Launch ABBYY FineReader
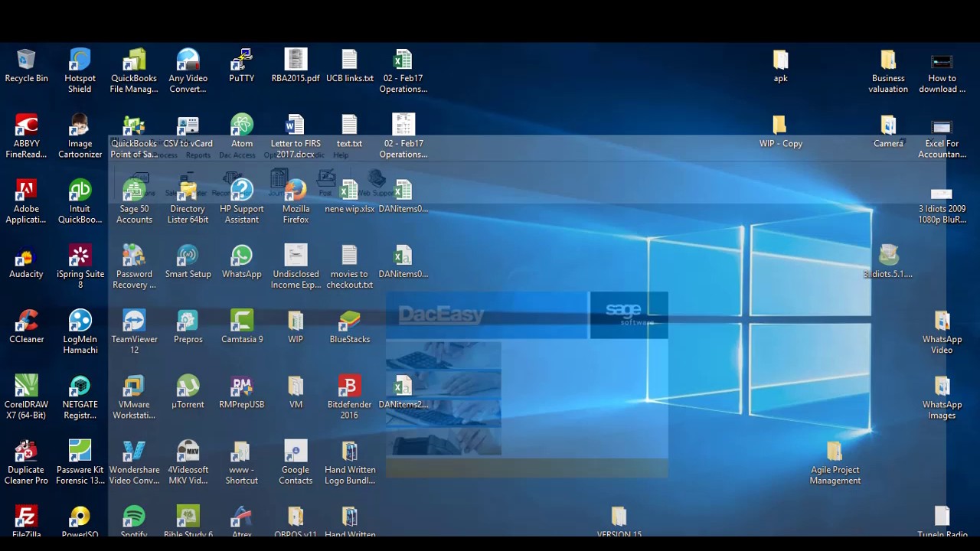Screen dimensions: 980x551 click(x=26, y=136)
